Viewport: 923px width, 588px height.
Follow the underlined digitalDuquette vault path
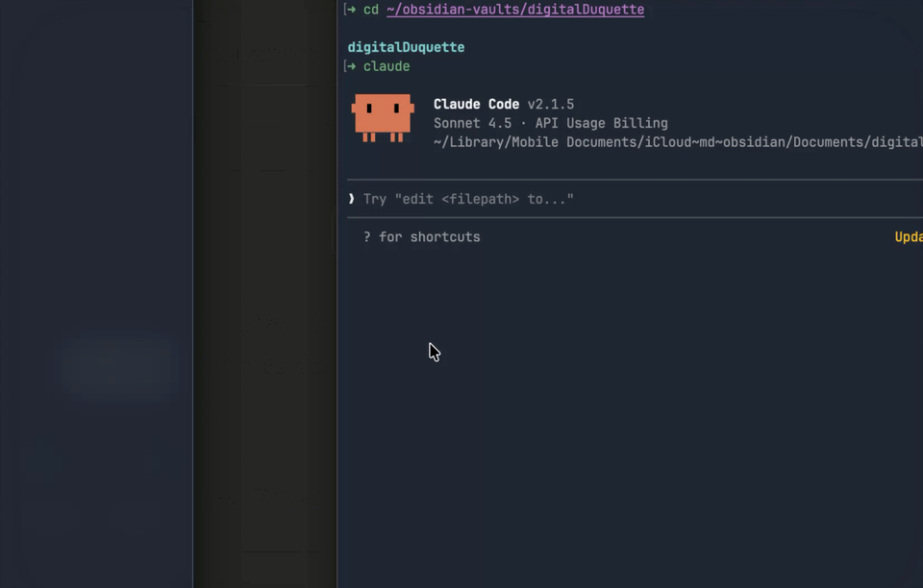pyautogui.click(x=515, y=10)
